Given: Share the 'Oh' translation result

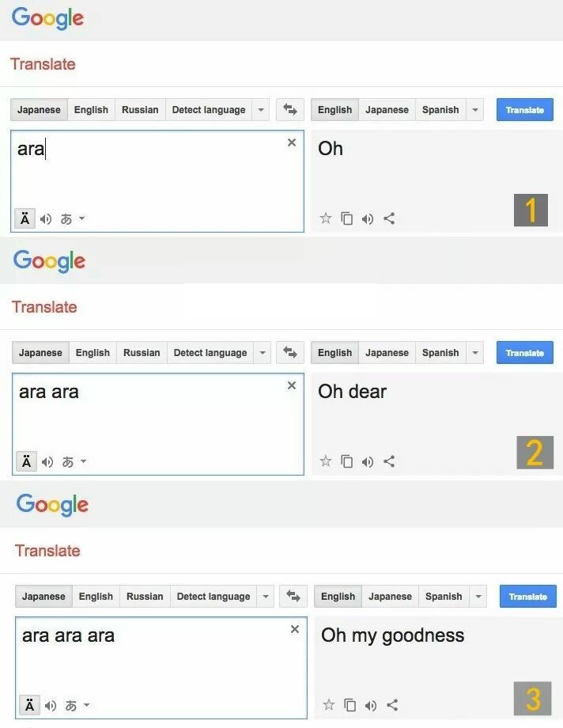Looking at the screenshot, I should tap(389, 218).
